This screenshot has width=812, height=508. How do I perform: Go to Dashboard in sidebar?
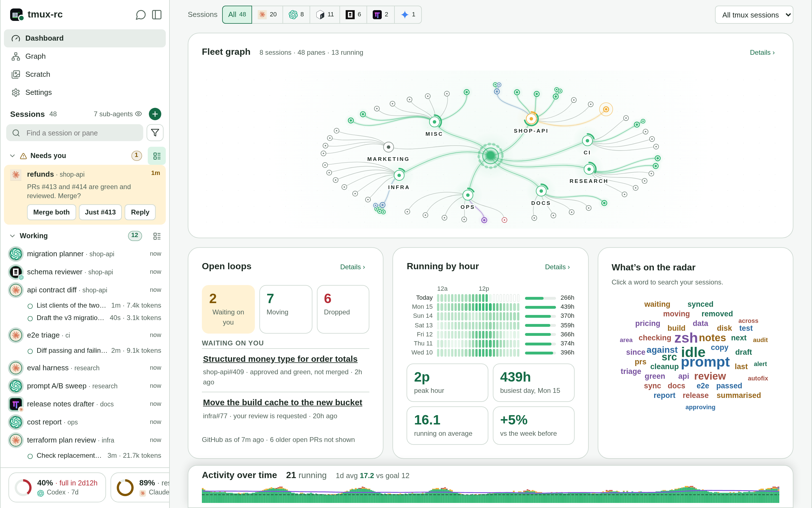click(x=85, y=38)
